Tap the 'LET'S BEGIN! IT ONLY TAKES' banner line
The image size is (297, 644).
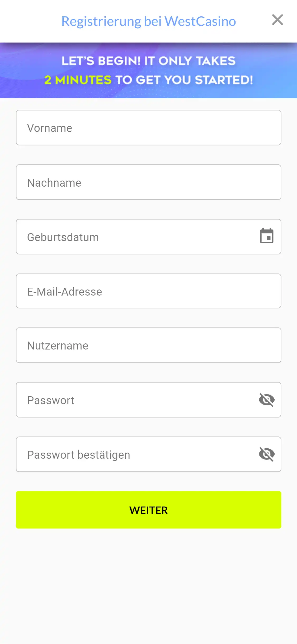[149, 61]
